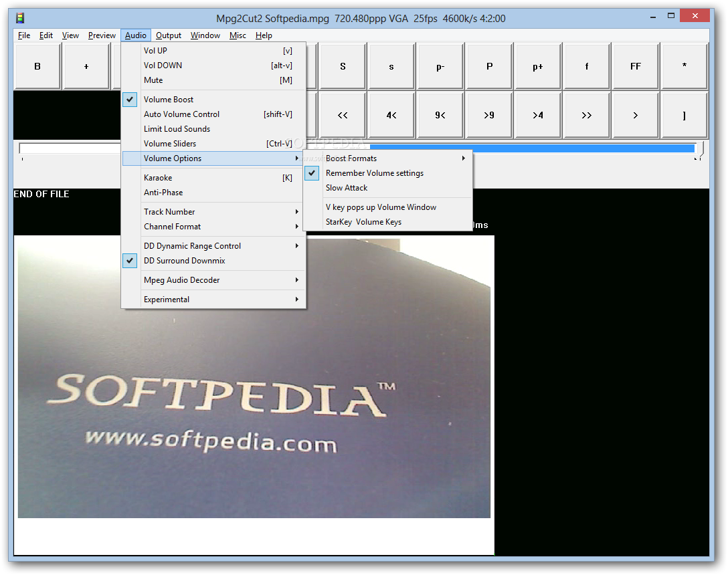
Task: Open the Preview menu
Action: [x=102, y=35]
